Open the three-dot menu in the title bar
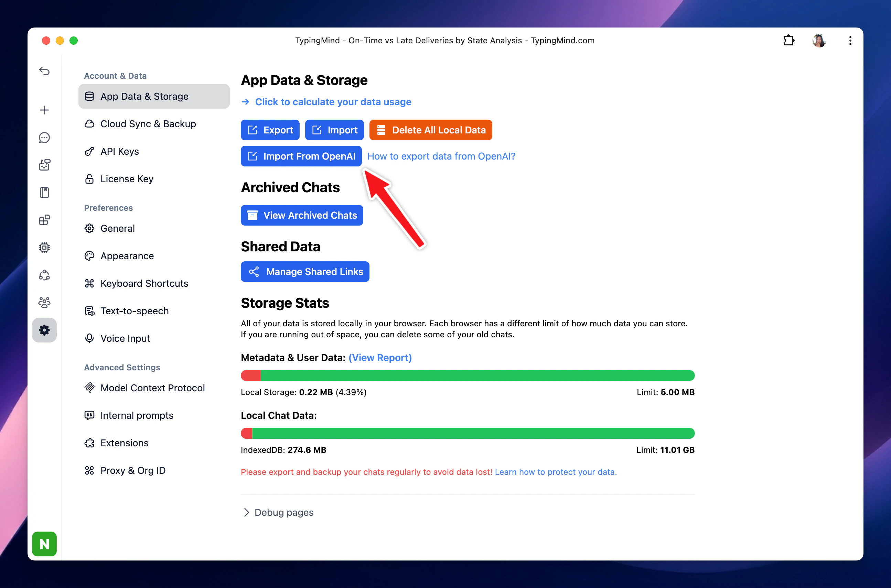The image size is (891, 588). tap(850, 40)
